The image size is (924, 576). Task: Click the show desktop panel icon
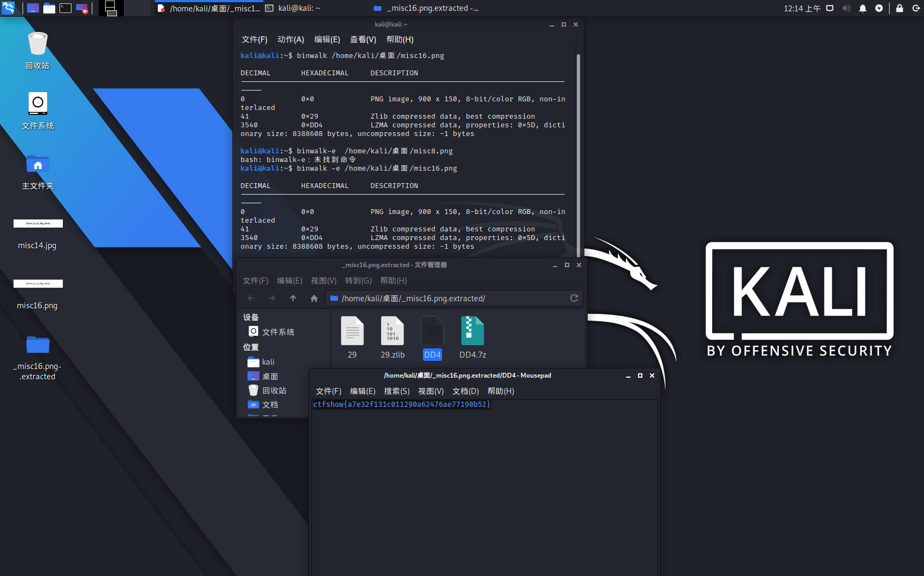pyautogui.click(x=33, y=8)
